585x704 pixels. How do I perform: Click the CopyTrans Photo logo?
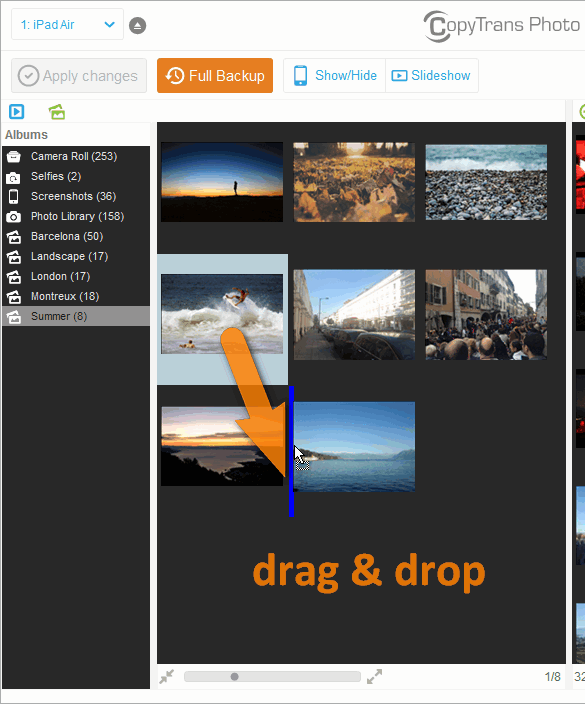502,26
